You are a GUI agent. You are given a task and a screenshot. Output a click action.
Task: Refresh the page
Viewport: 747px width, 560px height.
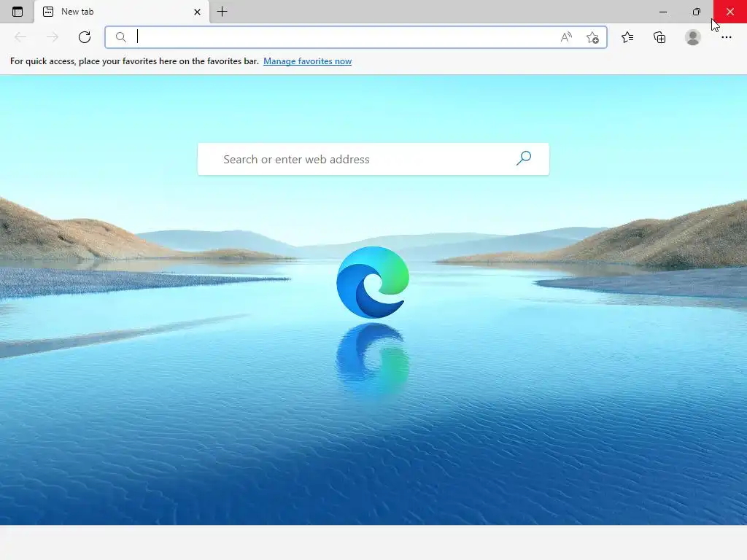click(x=85, y=37)
